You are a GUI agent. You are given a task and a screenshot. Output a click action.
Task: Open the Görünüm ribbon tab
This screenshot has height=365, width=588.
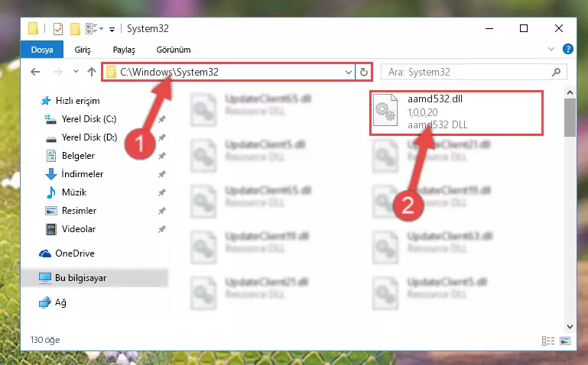(174, 50)
